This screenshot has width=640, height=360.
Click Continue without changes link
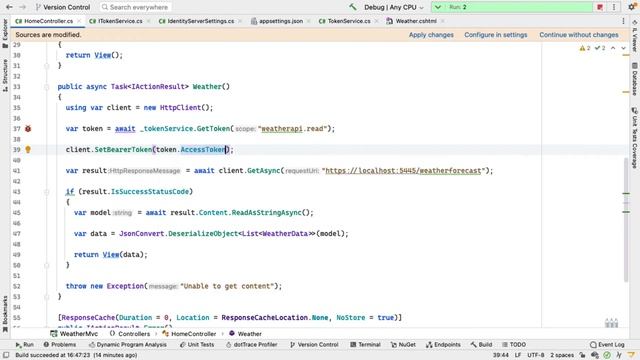(x=579, y=35)
